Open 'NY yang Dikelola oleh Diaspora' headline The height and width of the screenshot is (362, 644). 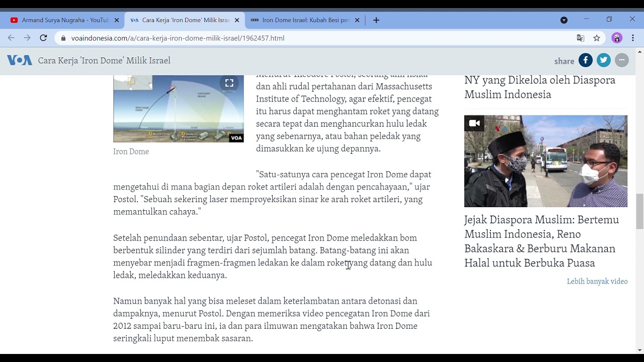tap(540, 87)
